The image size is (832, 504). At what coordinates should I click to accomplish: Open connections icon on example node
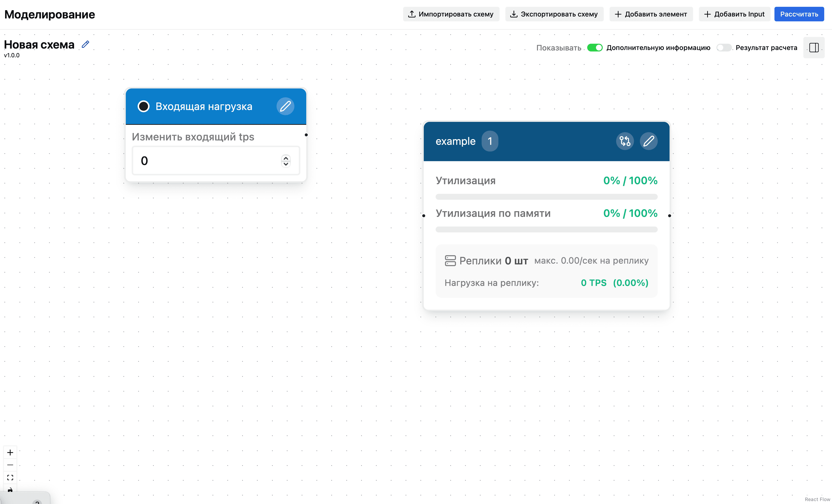pyautogui.click(x=625, y=141)
